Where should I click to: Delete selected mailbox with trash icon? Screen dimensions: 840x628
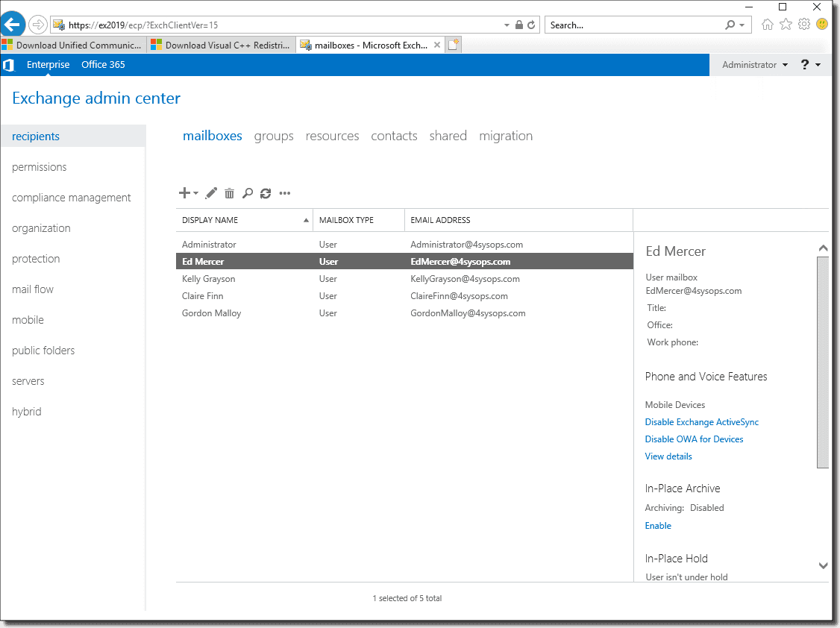click(x=229, y=193)
